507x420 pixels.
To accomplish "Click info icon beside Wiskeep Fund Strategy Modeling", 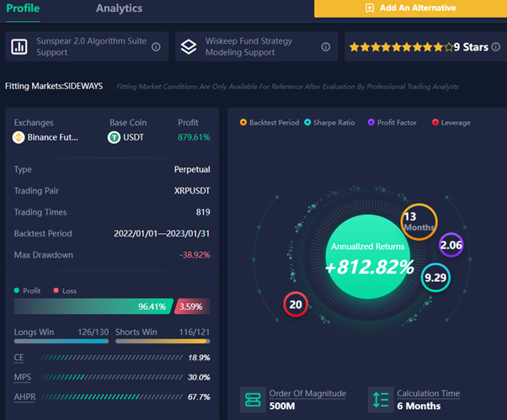I will (x=326, y=47).
